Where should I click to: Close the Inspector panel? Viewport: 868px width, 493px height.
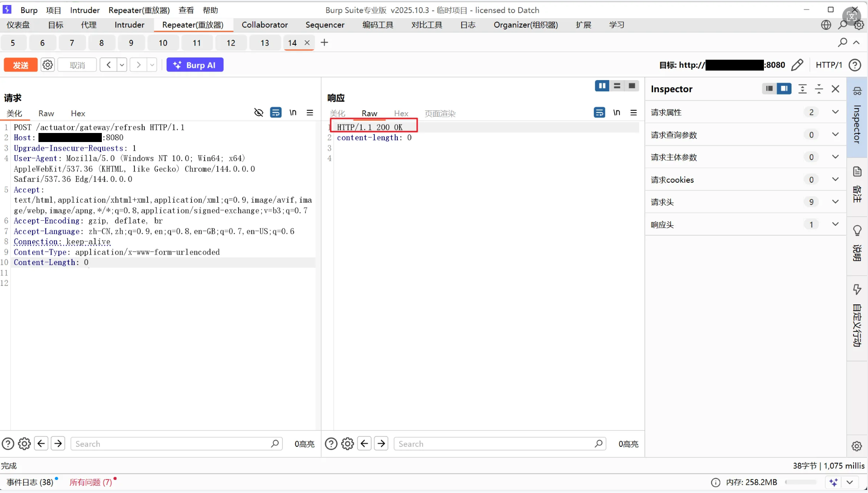(x=835, y=89)
